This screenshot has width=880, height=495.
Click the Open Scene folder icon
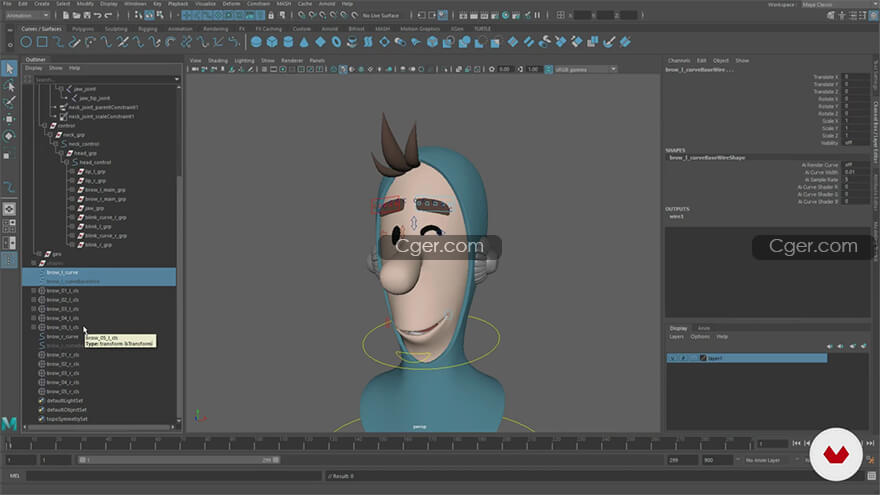point(76,15)
